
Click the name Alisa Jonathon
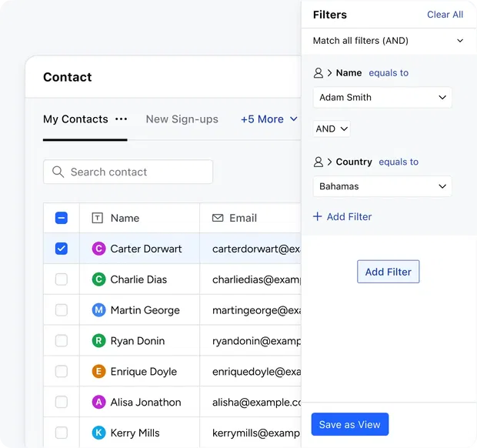(145, 403)
